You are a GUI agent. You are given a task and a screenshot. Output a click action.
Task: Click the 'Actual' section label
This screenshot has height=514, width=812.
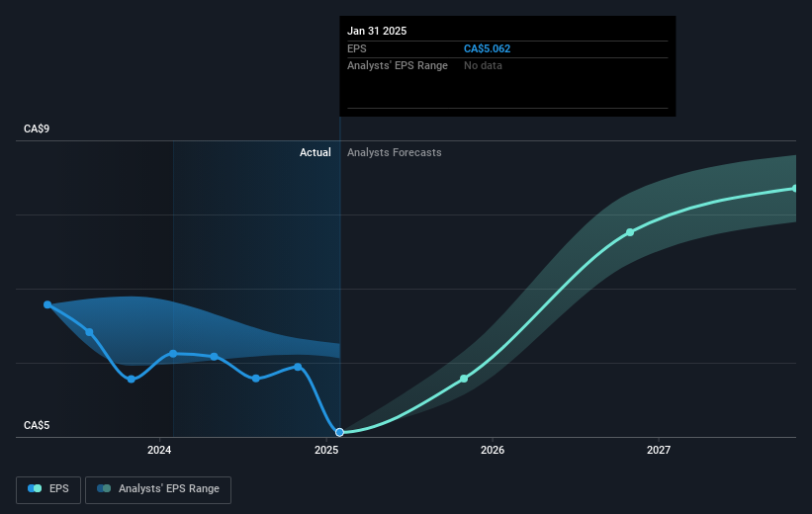(x=316, y=152)
